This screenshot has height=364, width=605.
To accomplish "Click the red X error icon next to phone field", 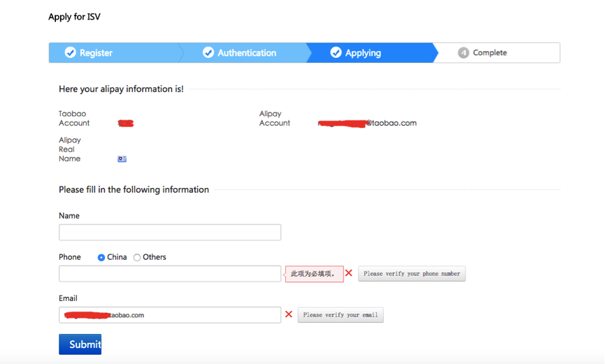I will point(349,273).
